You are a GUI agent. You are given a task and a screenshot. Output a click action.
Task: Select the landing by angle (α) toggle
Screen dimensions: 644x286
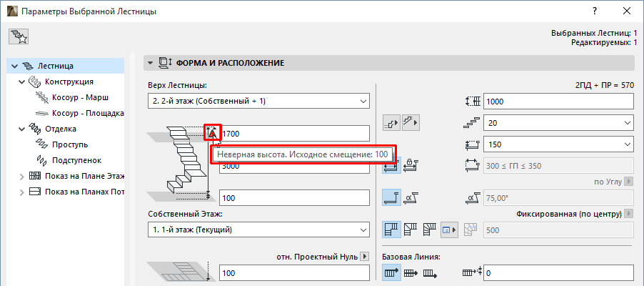pyautogui.click(x=409, y=197)
